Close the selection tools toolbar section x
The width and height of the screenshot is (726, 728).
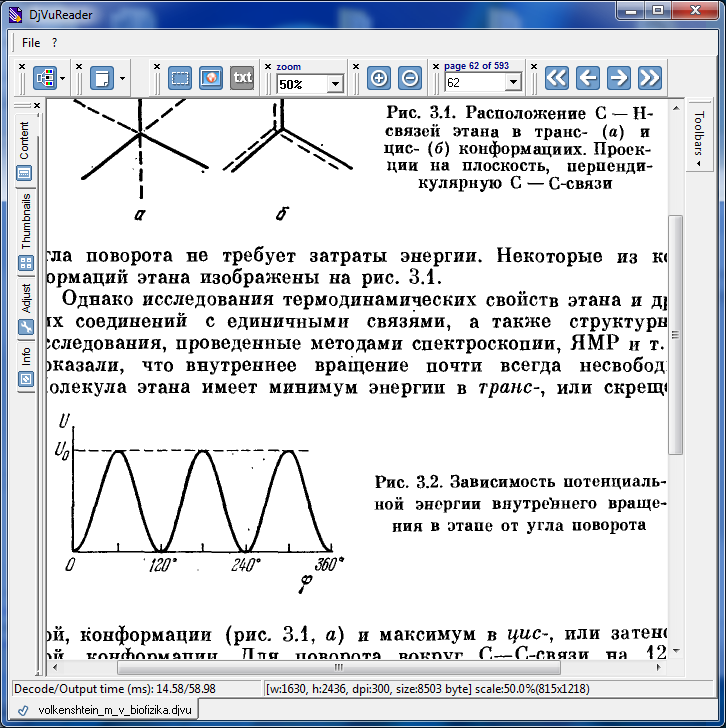pyautogui.click(x=157, y=66)
